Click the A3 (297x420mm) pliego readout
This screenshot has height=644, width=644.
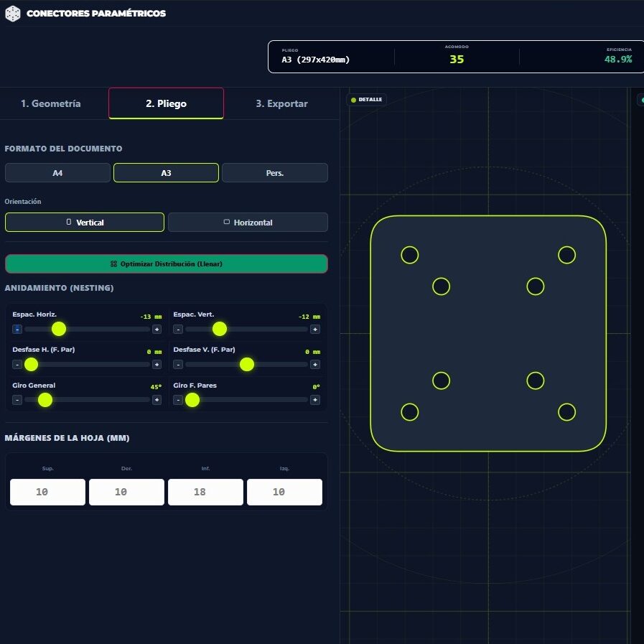pyautogui.click(x=315, y=60)
